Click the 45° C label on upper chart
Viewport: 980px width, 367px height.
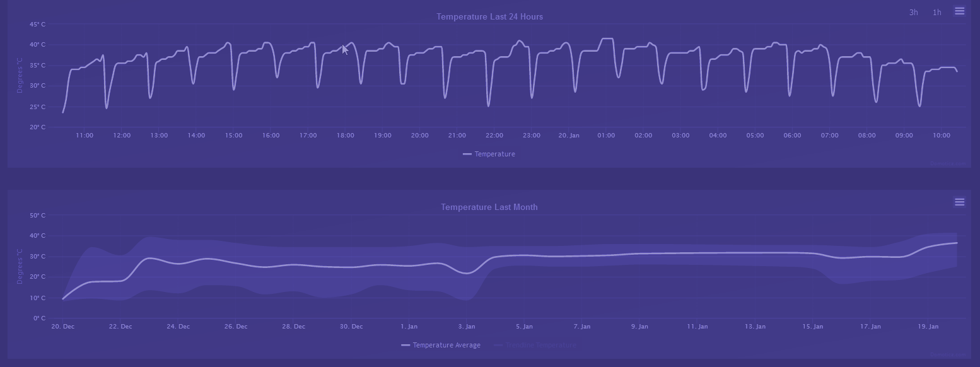point(37,25)
